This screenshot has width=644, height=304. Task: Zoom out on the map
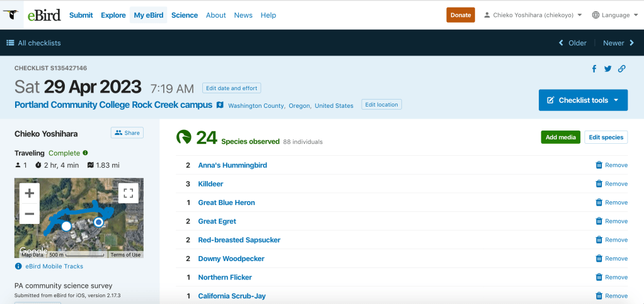(x=29, y=214)
